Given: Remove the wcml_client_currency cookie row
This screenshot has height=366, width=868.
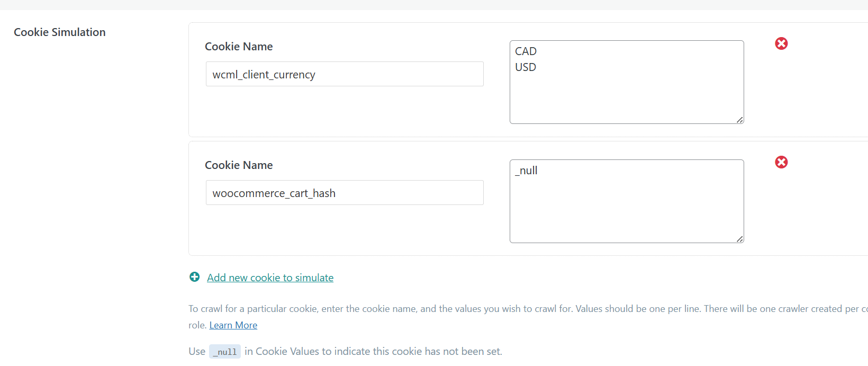Looking at the screenshot, I should pyautogui.click(x=781, y=43).
